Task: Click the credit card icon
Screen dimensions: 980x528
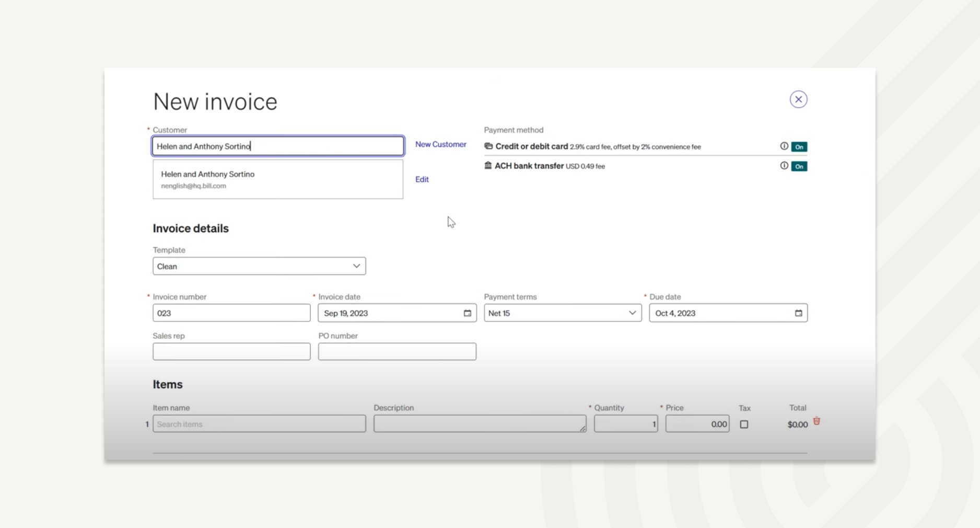Action: (488, 146)
